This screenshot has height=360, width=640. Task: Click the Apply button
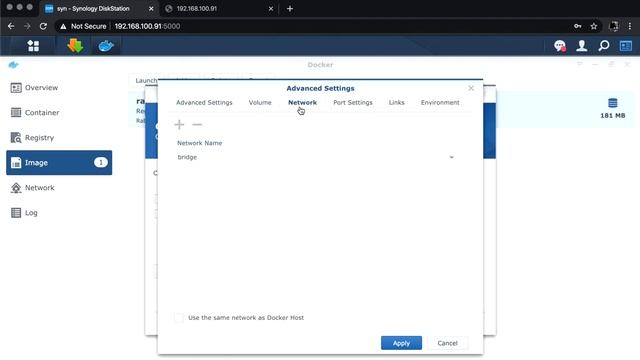click(x=401, y=343)
